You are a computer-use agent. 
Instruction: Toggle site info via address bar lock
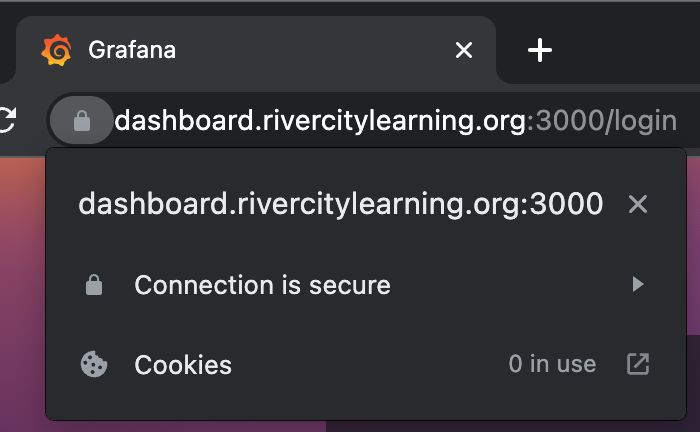click(82, 122)
